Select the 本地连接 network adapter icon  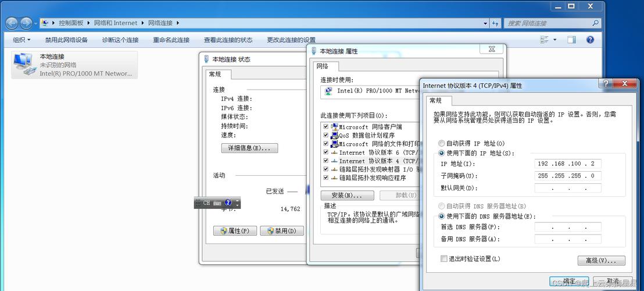tap(23, 65)
